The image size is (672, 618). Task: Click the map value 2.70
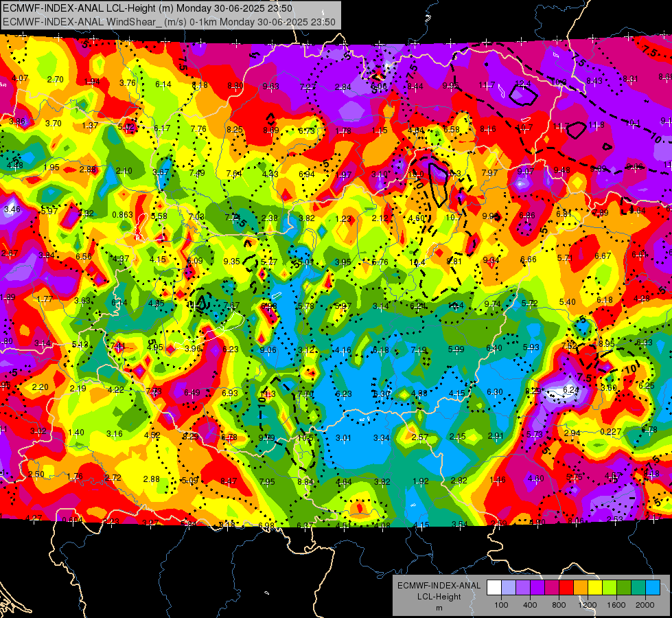pyautogui.click(x=56, y=80)
